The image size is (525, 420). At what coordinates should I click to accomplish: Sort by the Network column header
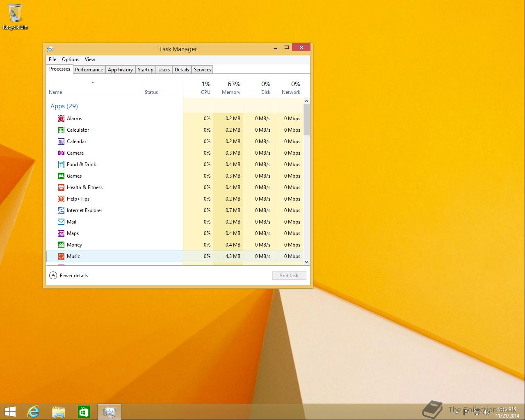coord(288,88)
